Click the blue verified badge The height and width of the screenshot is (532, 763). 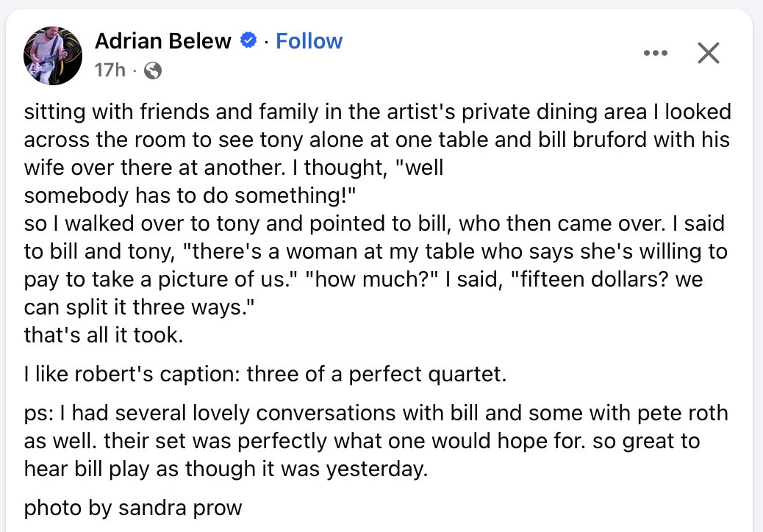click(x=249, y=41)
